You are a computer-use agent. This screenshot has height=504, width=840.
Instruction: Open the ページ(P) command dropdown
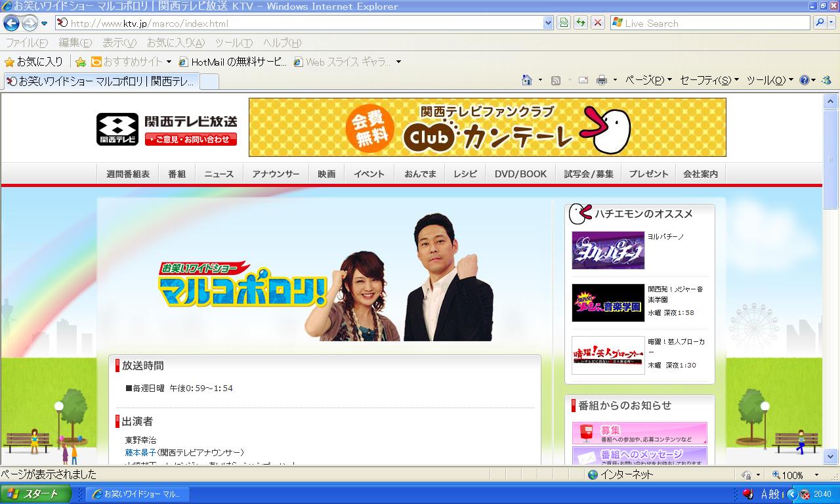[648, 80]
